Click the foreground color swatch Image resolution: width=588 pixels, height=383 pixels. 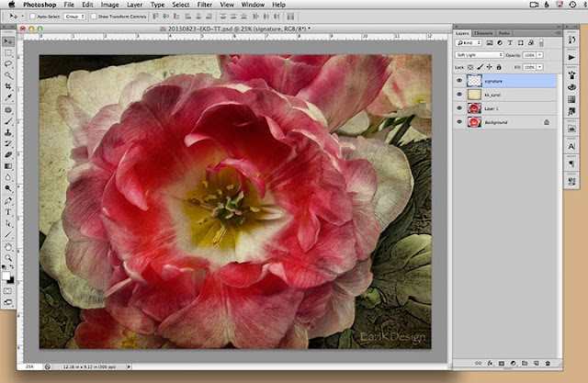(6, 274)
